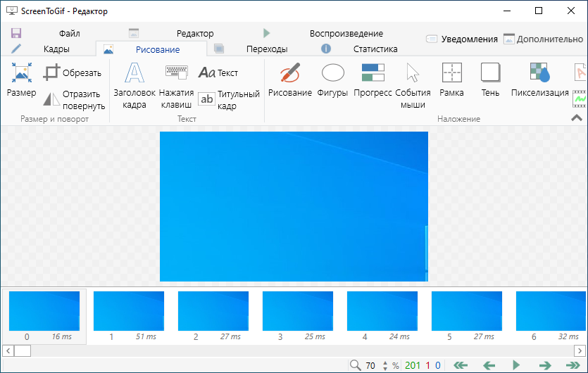Select frame 2 thumbnail
The width and height of the screenshot is (588, 373).
point(213,316)
